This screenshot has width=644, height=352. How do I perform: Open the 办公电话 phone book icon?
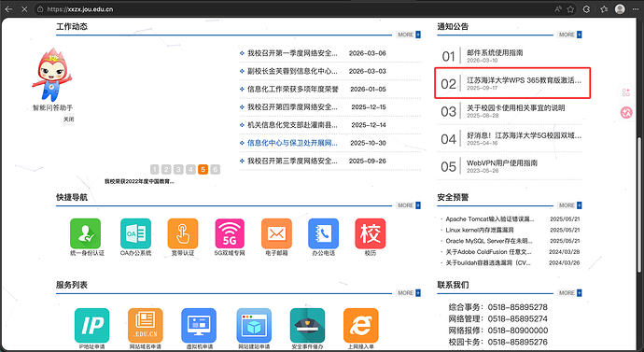(x=323, y=233)
